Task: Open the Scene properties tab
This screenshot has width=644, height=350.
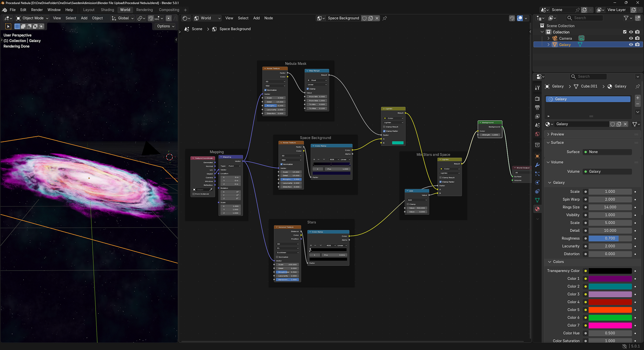Action: click(x=537, y=125)
